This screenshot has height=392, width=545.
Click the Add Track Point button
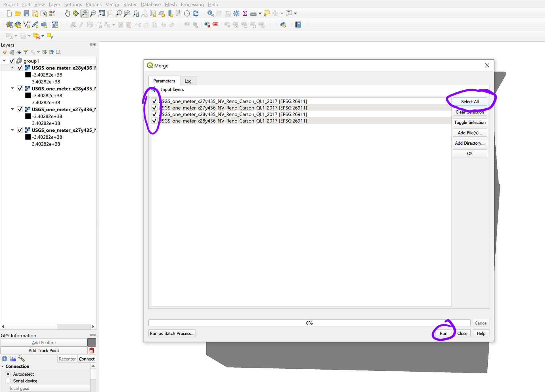coord(44,351)
